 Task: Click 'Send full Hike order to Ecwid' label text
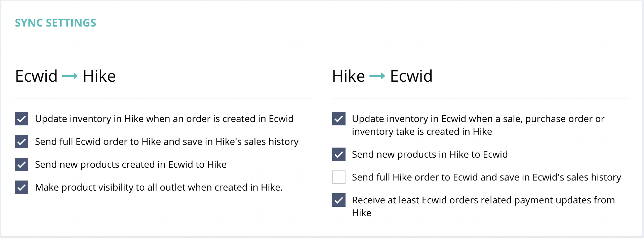click(486, 177)
